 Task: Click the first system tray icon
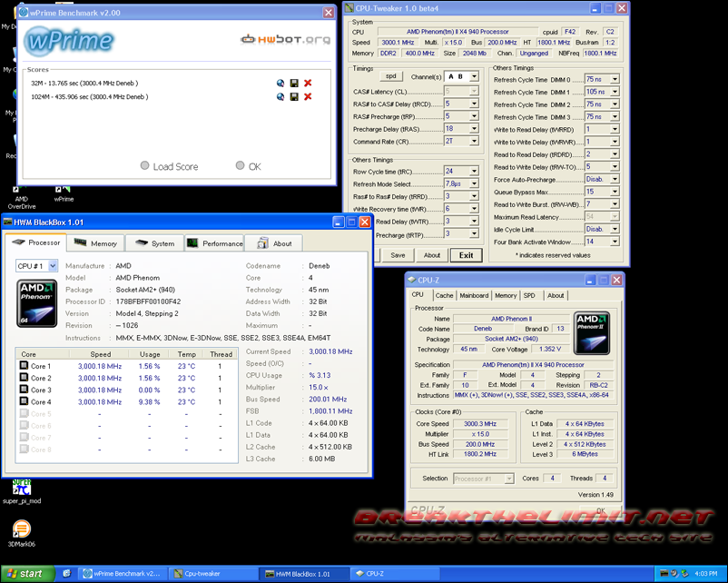(x=664, y=574)
